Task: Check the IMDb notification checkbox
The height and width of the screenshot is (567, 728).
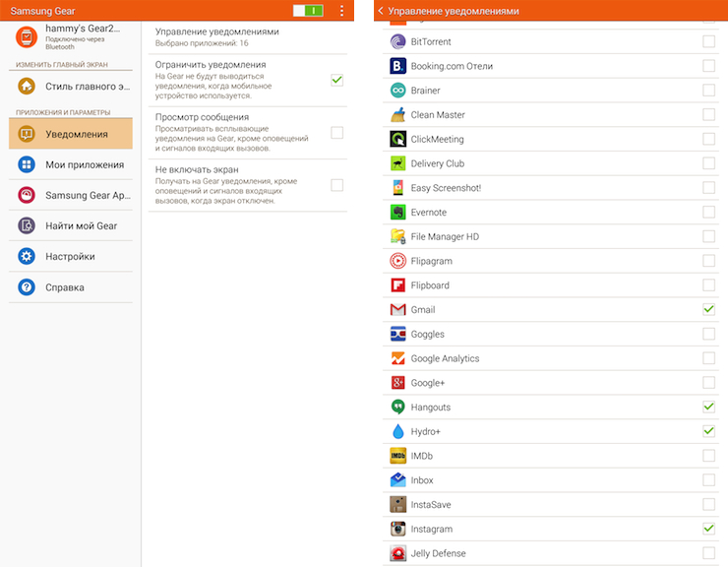Action: [x=708, y=456]
